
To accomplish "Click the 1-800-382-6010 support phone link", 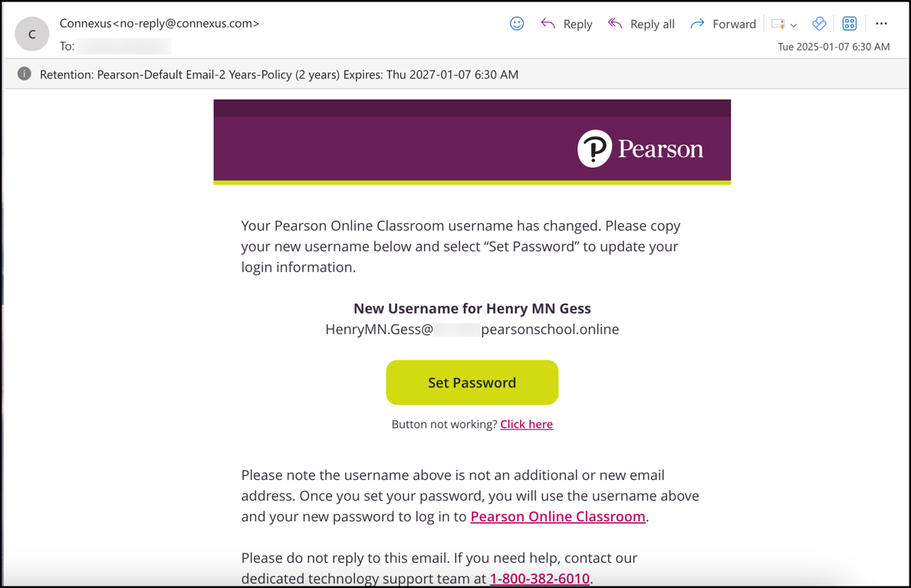I will 540,578.
